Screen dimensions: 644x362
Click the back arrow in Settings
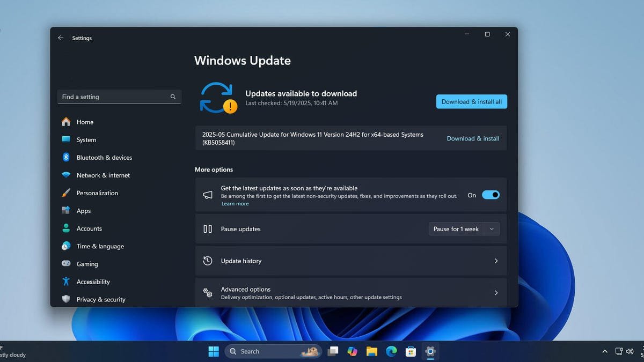(x=60, y=38)
